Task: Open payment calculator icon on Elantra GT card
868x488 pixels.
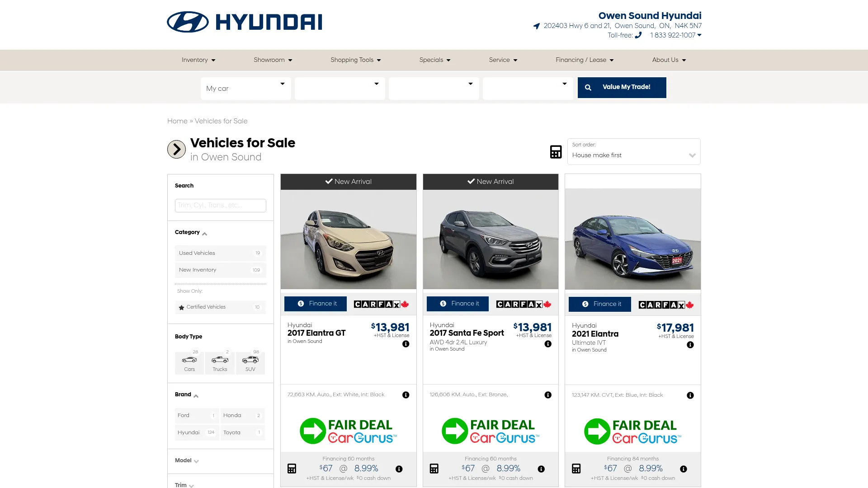Action: point(292,469)
